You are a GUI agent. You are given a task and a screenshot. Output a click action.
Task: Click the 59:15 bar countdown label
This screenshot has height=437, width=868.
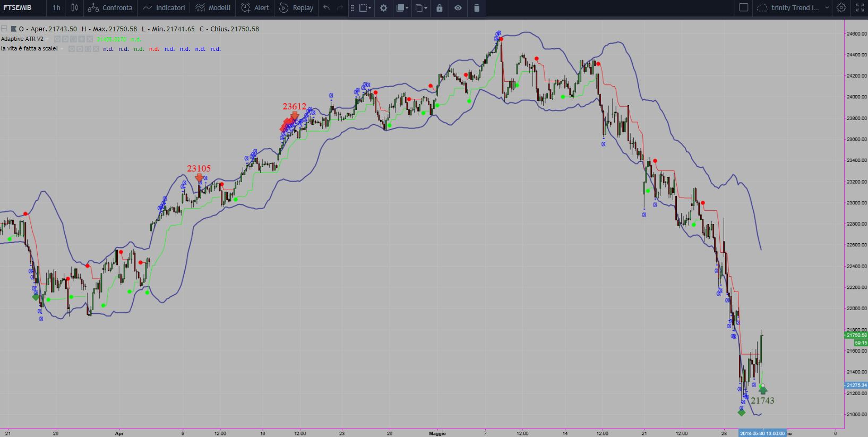[x=861, y=342]
